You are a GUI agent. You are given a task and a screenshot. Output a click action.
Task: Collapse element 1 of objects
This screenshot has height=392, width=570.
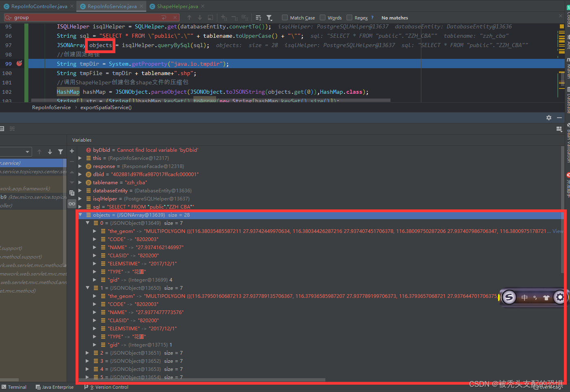click(87, 288)
